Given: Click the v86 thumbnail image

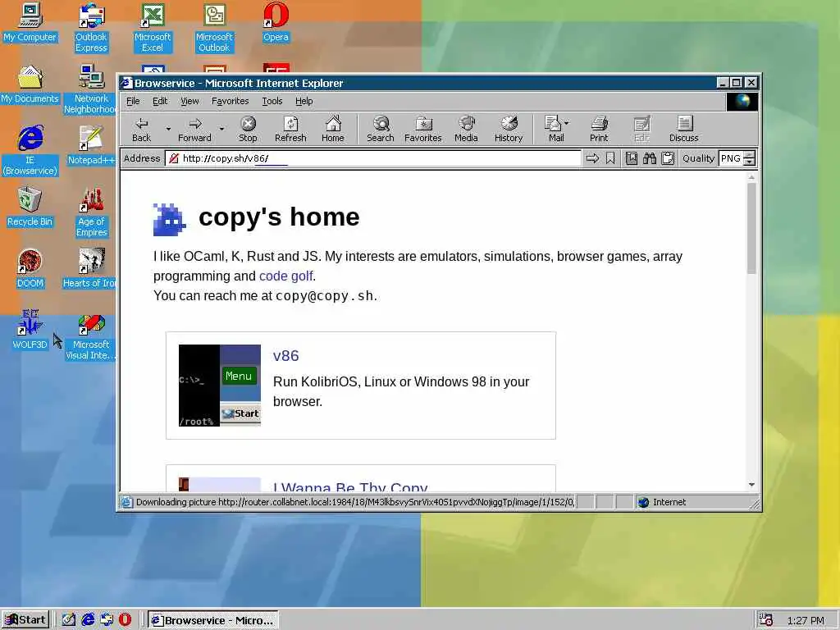Looking at the screenshot, I should [x=220, y=386].
